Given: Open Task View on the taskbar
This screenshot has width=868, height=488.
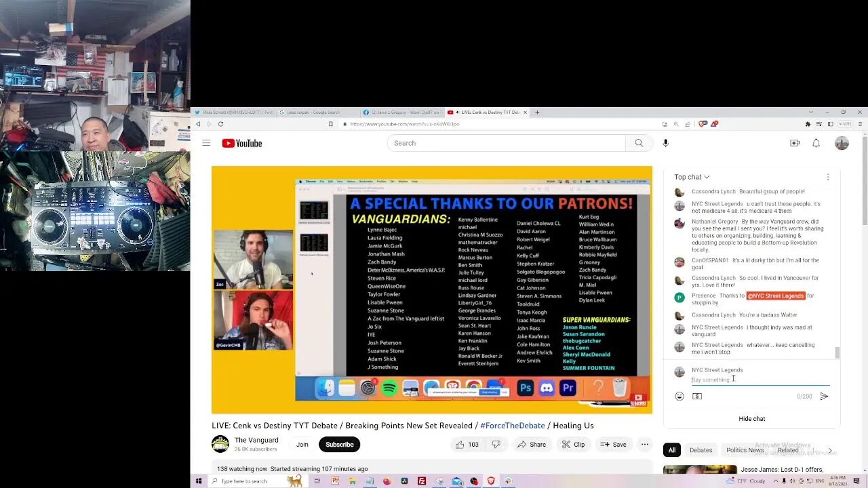Looking at the screenshot, I should pyautogui.click(x=317, y=481).
